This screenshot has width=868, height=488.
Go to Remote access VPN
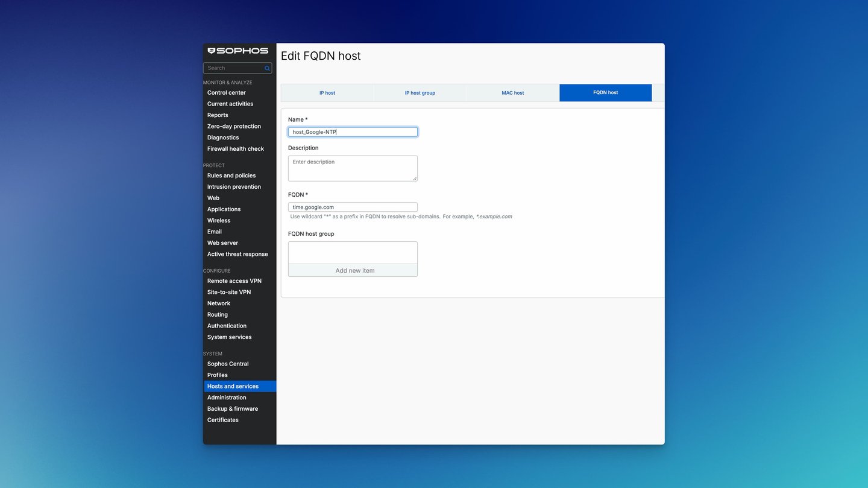[234, 281]
